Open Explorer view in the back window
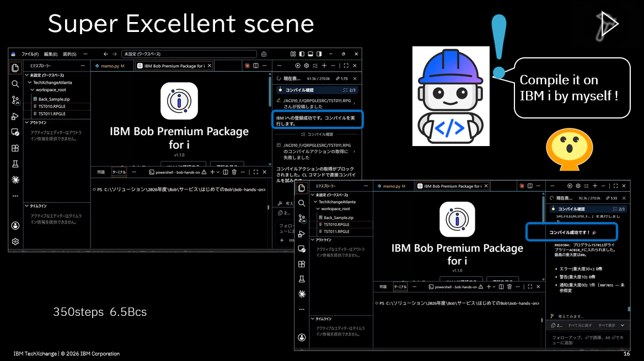The width and height of the screenshot is (644, 361). 15,68
